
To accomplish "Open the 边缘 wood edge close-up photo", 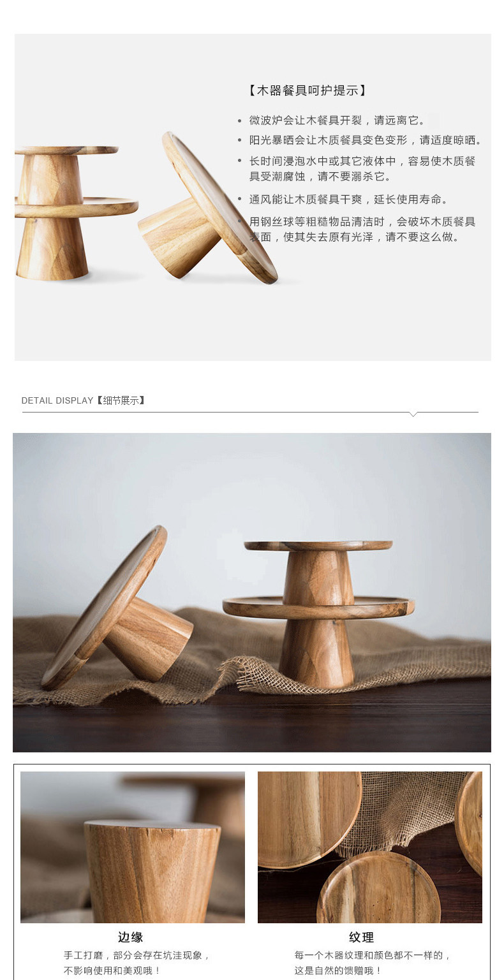I will 133,847.
